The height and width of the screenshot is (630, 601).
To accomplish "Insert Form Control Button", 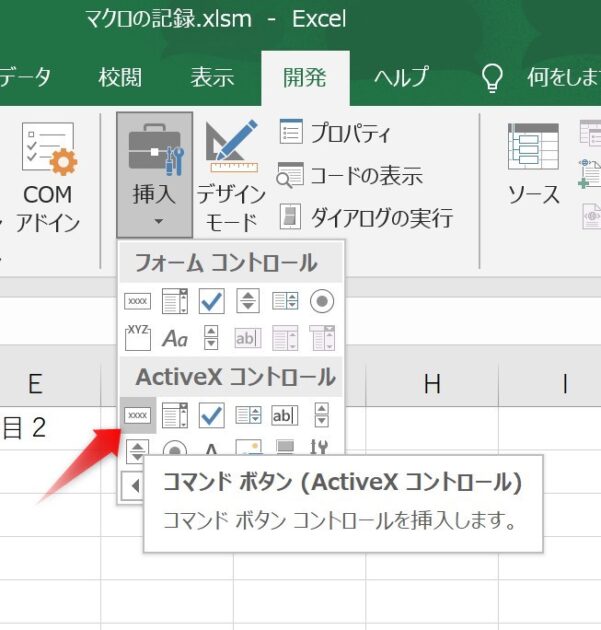I will (138, 301).
